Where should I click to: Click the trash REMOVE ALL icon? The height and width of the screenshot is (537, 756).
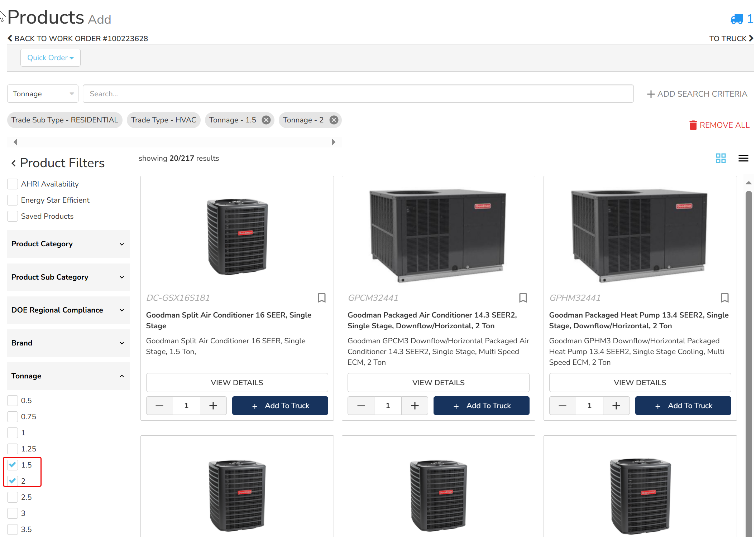pos(693,125)
